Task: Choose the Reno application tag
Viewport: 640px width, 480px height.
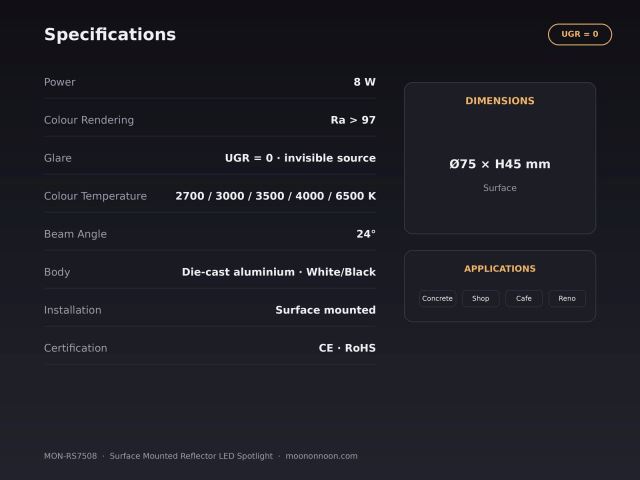Action: click(x=567, y=298)
